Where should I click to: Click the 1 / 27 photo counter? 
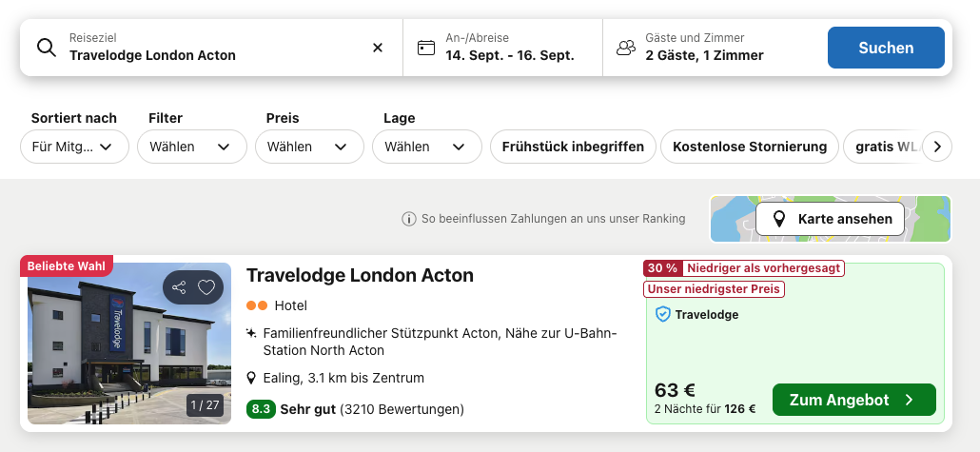click(205, 405)
